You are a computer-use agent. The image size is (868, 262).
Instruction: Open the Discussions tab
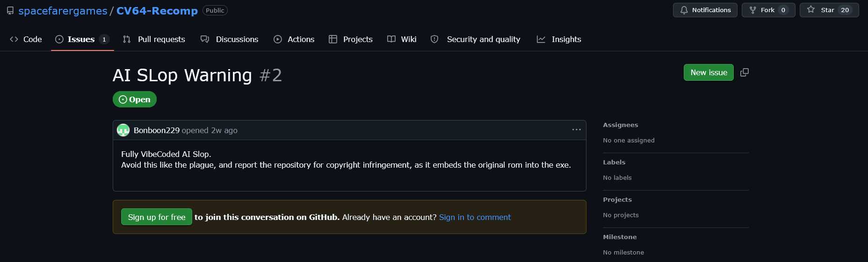[x=229, y=39]
